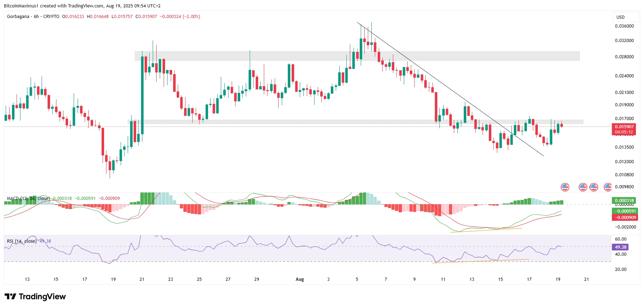
Task: Select the red current price label 0.015907
Action: tap(624, 126)
